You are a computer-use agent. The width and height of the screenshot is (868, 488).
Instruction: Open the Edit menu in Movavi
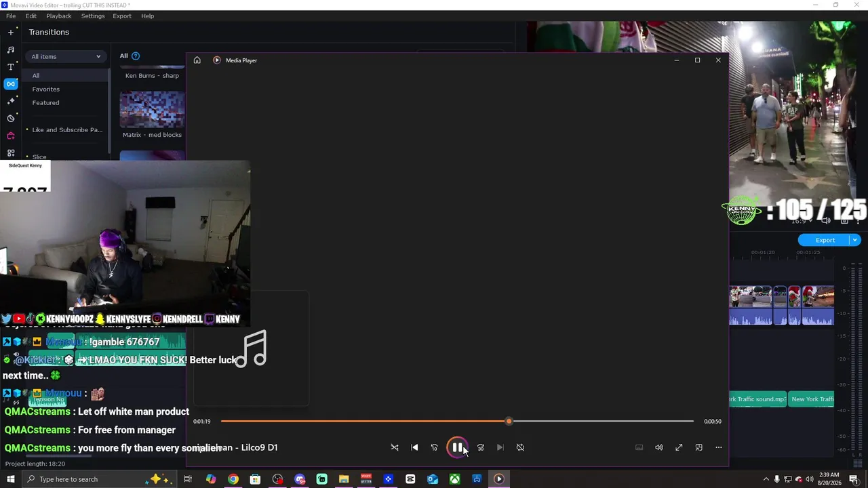click(31, 16)
